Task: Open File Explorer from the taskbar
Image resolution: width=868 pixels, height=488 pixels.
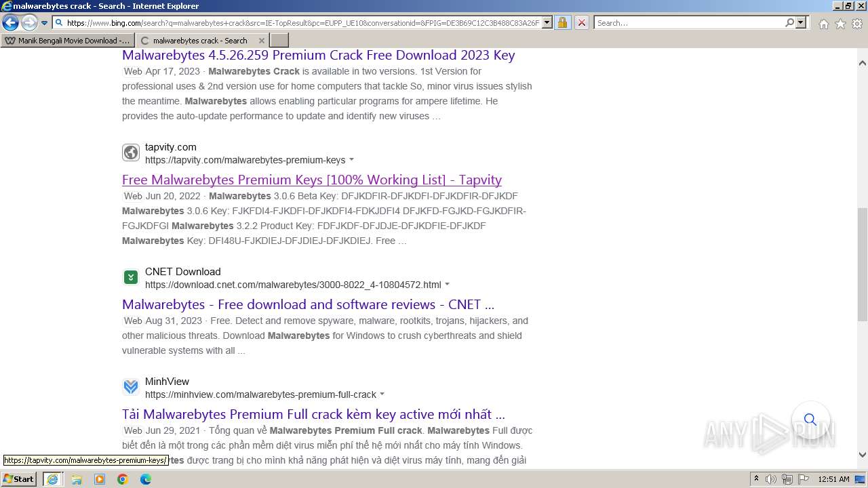Action: point(76,479)
